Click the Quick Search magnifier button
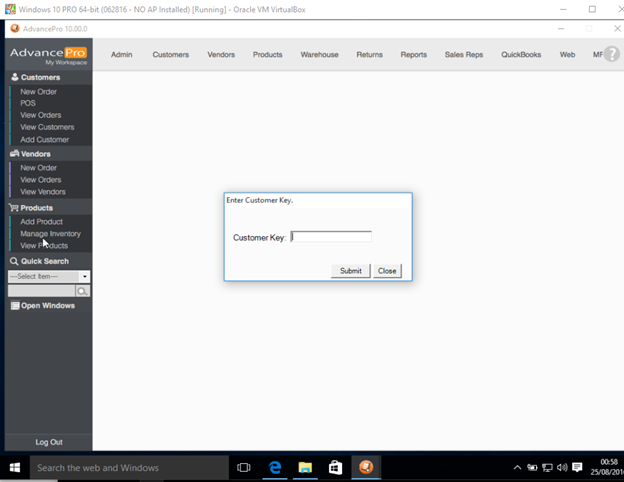This screenshot has width=624, height=482. point(83,291)
